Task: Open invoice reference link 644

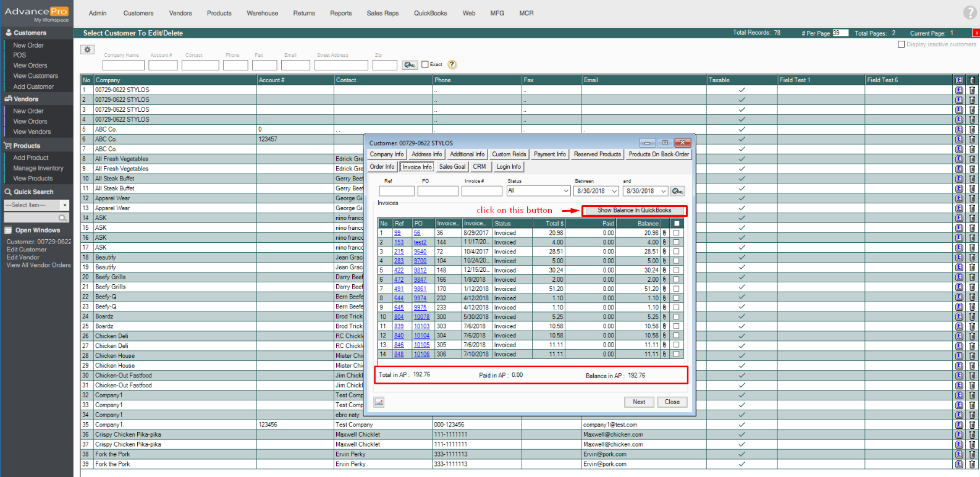Action: tap(399, 298)
